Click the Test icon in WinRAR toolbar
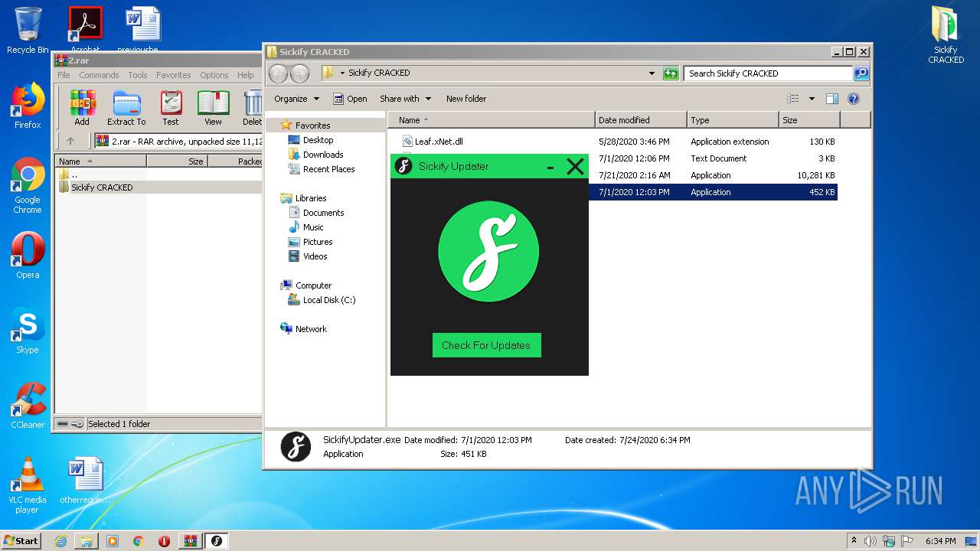 click(171, 107)
